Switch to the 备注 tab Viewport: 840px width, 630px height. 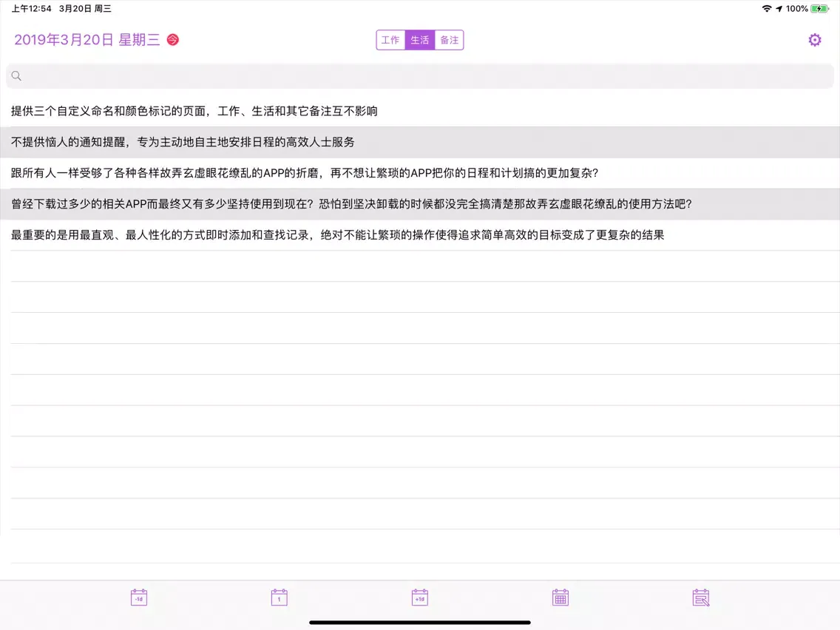(x=449, y=40)
